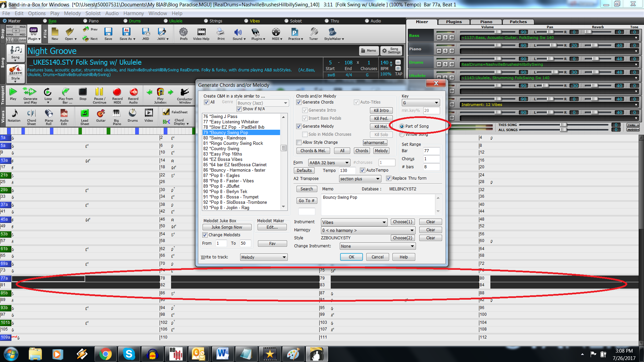This screenshot has height=362, width=644.
Task: Click the Search button
Action: coord(306,189)
